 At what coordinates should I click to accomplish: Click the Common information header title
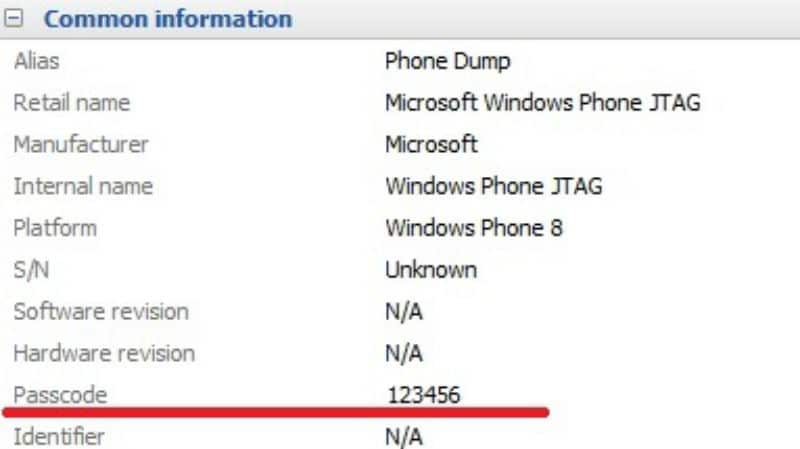point(168,19)
